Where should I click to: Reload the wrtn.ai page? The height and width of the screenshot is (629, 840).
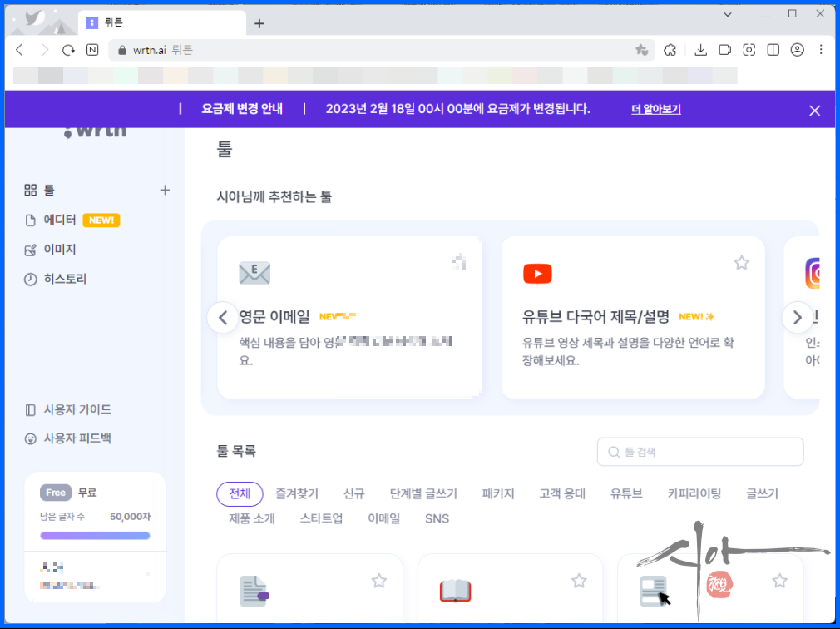click(x=68, y=50)
